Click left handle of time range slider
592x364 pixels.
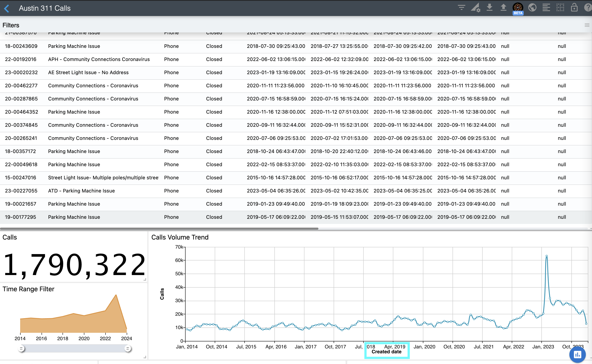(21, 348)
